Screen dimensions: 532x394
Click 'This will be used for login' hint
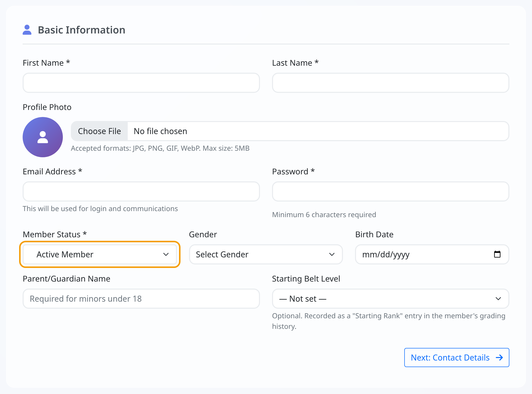click(100, 209)
